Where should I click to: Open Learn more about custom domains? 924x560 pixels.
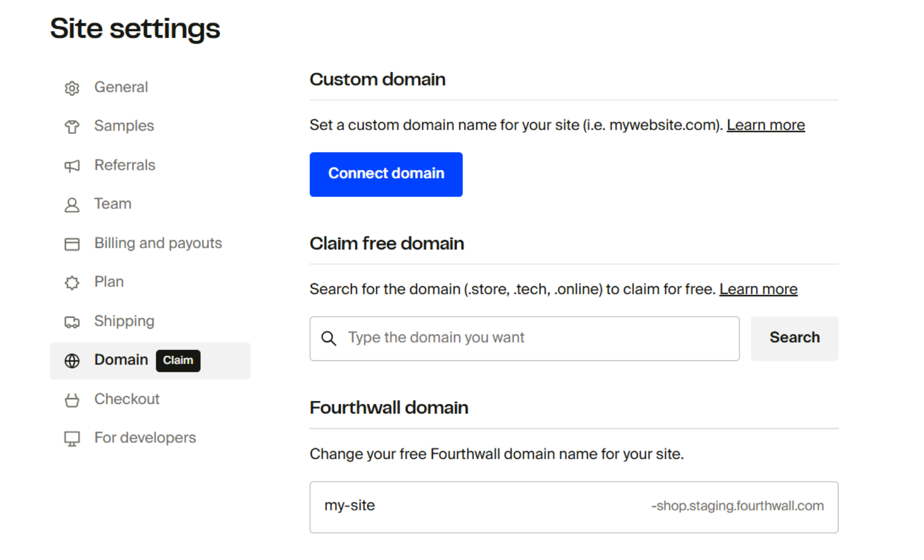click(x=766, y=125)
